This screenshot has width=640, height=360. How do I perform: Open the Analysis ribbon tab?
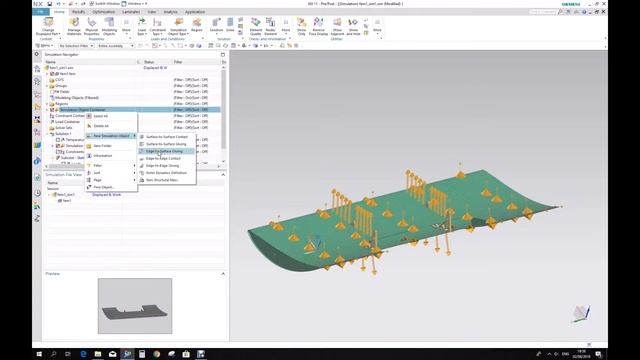(x=171, y=12)
